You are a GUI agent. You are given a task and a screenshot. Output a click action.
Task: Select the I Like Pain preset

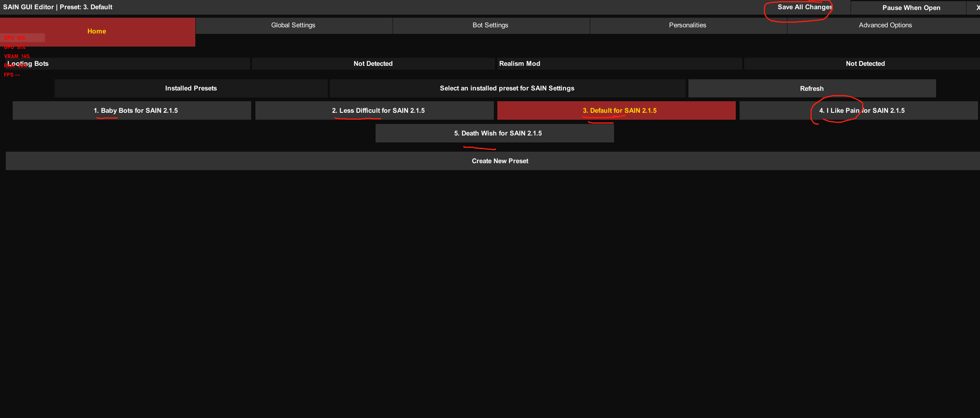point(859,111)
